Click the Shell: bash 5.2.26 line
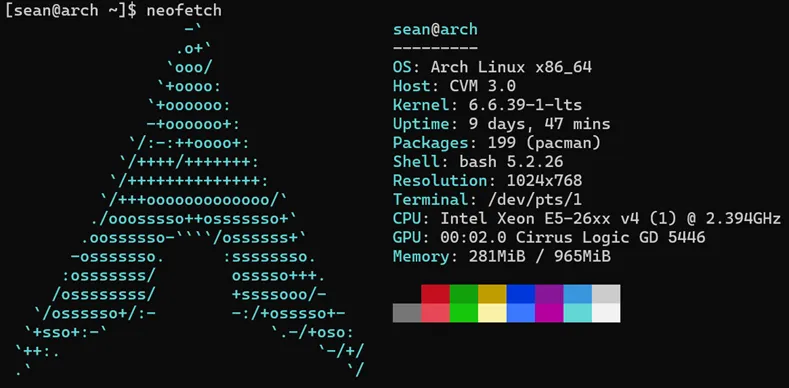The height and width of the screenshot is (388, 789). [478, 162]
